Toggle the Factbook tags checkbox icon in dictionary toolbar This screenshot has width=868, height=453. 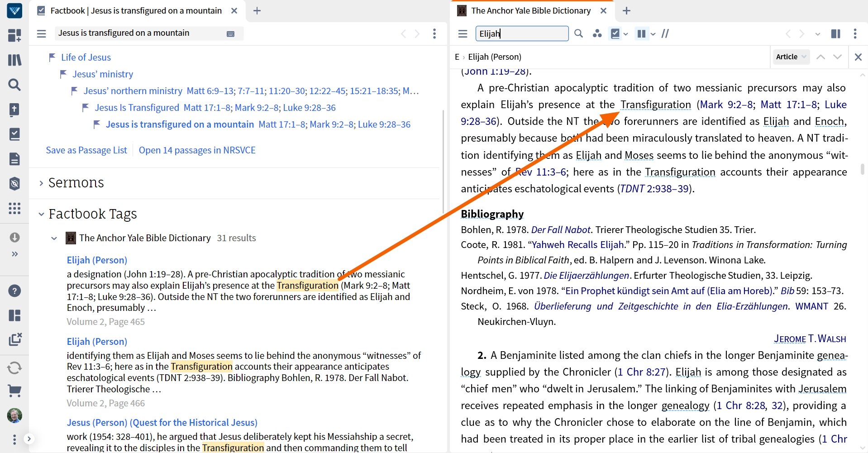tap(615, 33)
